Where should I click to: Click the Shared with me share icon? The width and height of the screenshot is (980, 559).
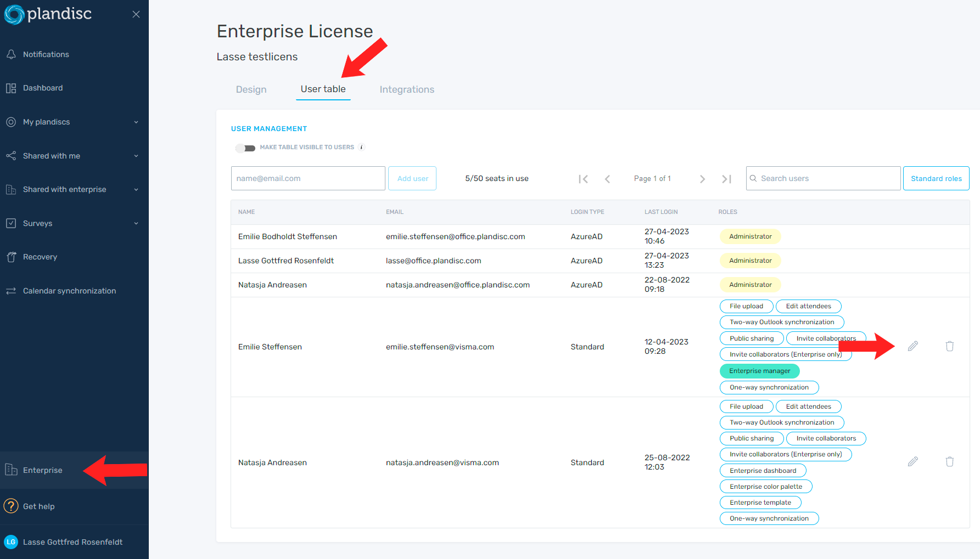point(11,156)
